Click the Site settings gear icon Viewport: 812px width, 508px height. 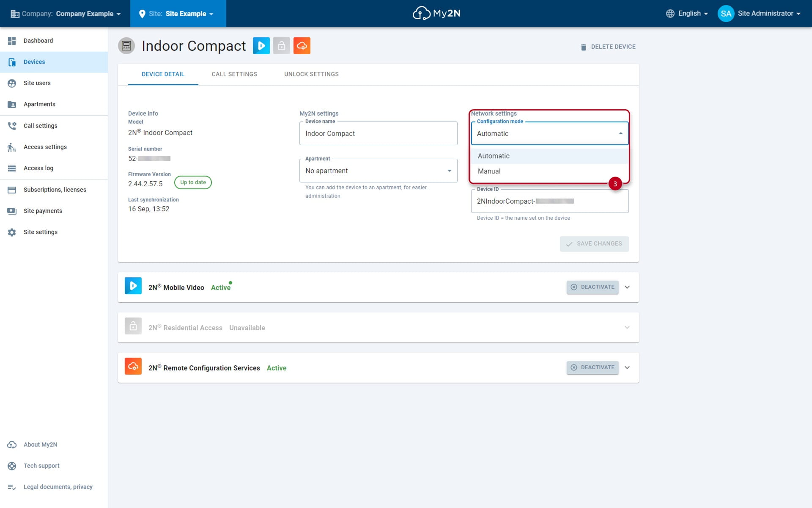click(x=12, y=232)
